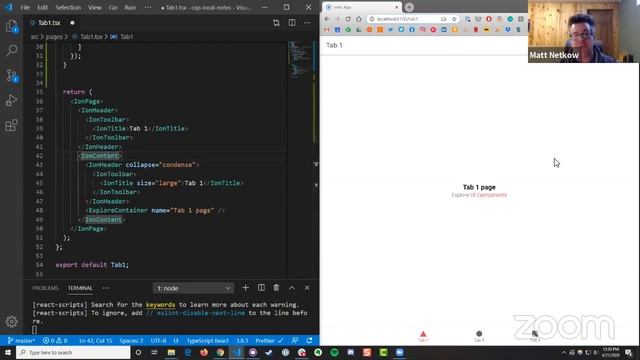
Task: Close the terminal panel with X
Action: [x=307, y=288]
